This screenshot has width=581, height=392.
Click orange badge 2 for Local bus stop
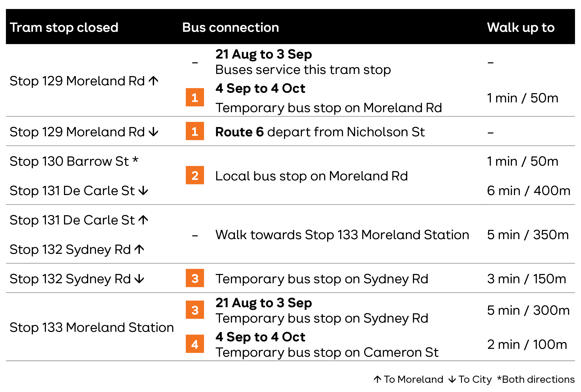click(x=195, y=175)
